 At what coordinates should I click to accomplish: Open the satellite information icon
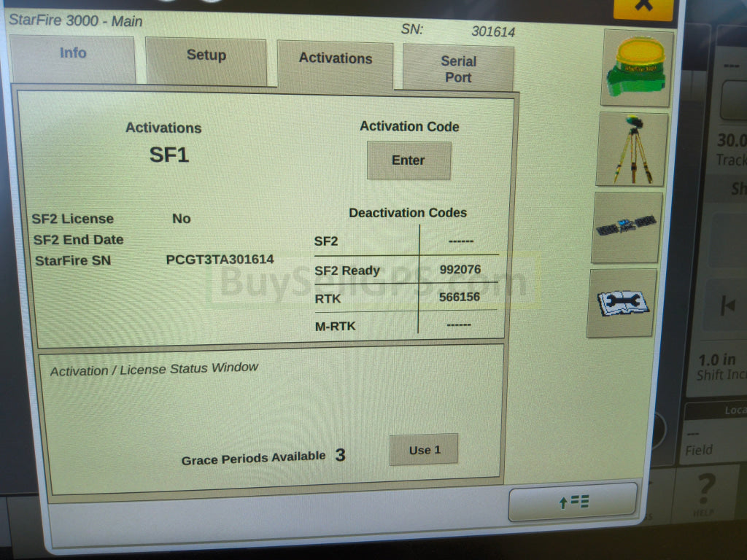[627, 227]
